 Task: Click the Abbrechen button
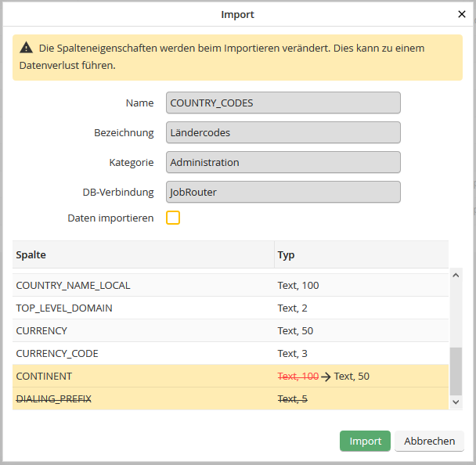point(429,441)
